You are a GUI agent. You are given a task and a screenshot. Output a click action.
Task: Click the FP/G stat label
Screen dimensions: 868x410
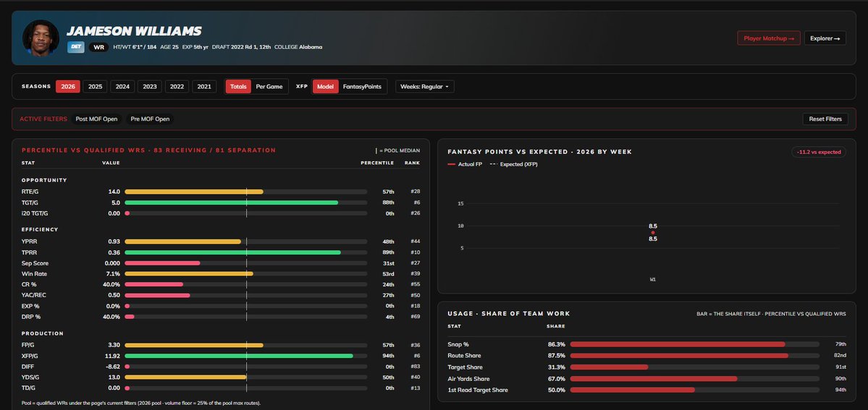pyautogui.click(x=28, y=345)
